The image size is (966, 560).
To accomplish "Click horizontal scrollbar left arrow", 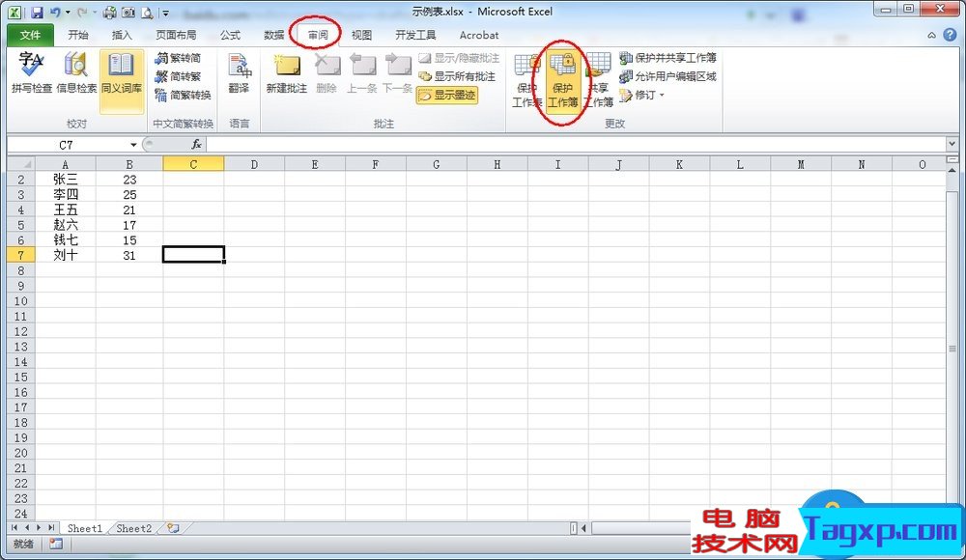I will (x=583, y=528).
